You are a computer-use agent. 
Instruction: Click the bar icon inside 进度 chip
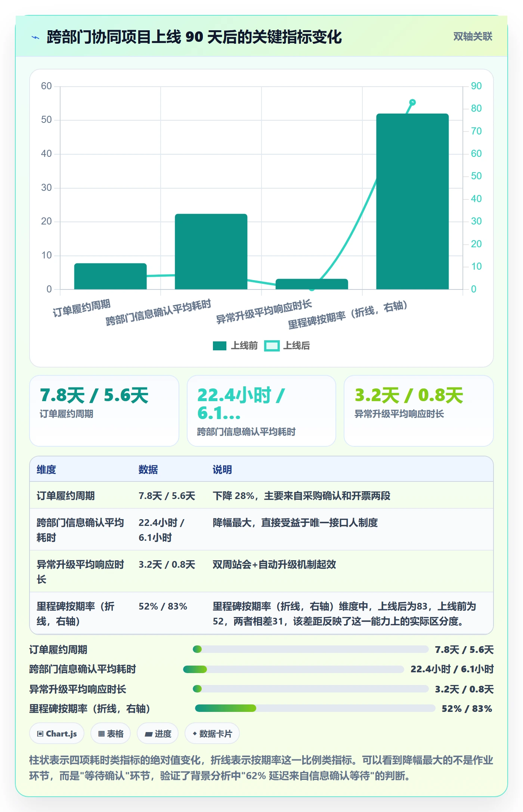point(148,734)
